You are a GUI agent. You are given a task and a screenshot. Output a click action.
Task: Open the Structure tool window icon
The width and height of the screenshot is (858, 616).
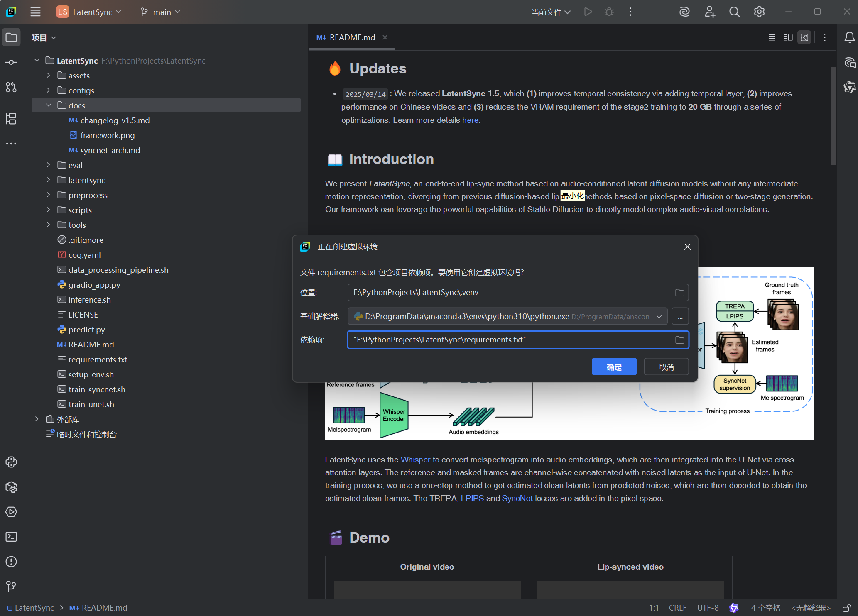tap(11, 119)
